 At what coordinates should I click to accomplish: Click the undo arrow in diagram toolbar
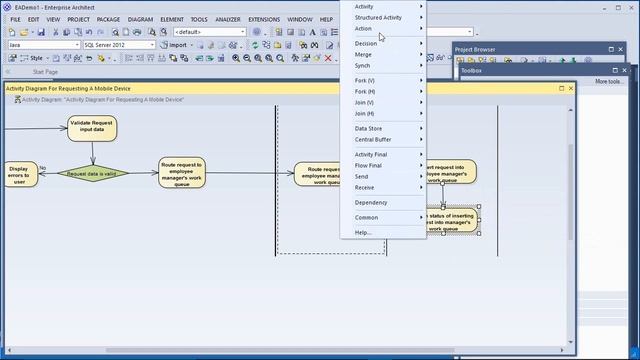pos(89,58)
